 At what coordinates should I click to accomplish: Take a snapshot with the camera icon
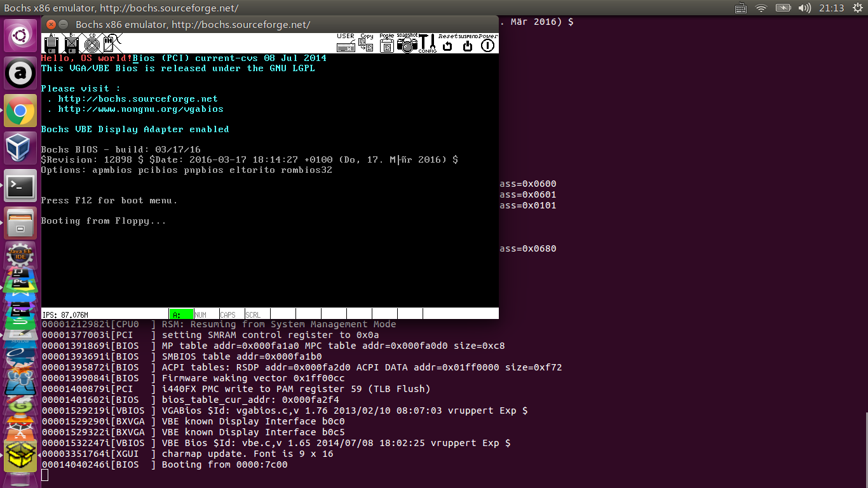point(407,43)
